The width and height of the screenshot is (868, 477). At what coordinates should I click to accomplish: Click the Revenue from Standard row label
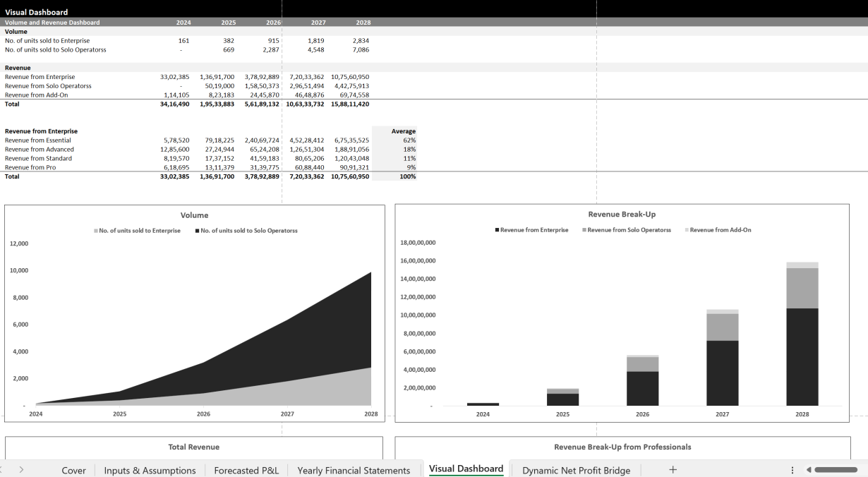coord(39,159)
